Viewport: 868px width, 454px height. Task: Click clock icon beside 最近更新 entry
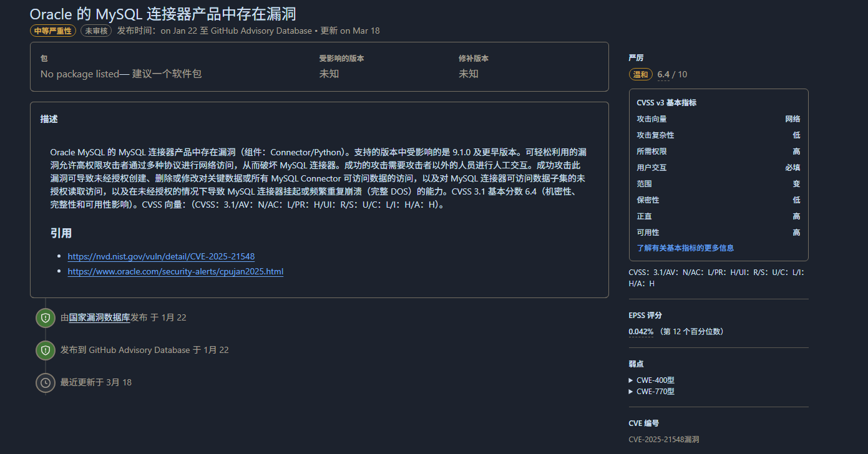45,382
